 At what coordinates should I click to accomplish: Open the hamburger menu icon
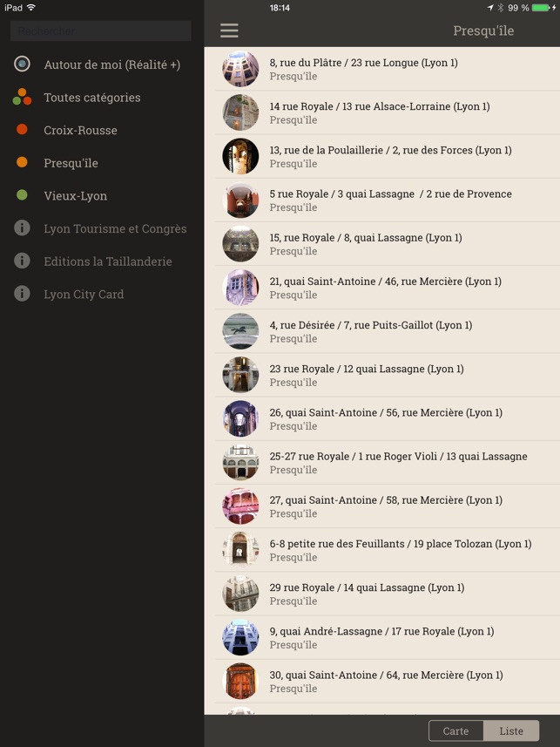point(229,31)
